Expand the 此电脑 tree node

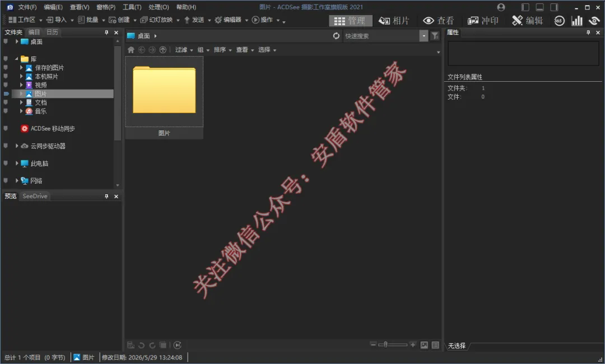17,163
